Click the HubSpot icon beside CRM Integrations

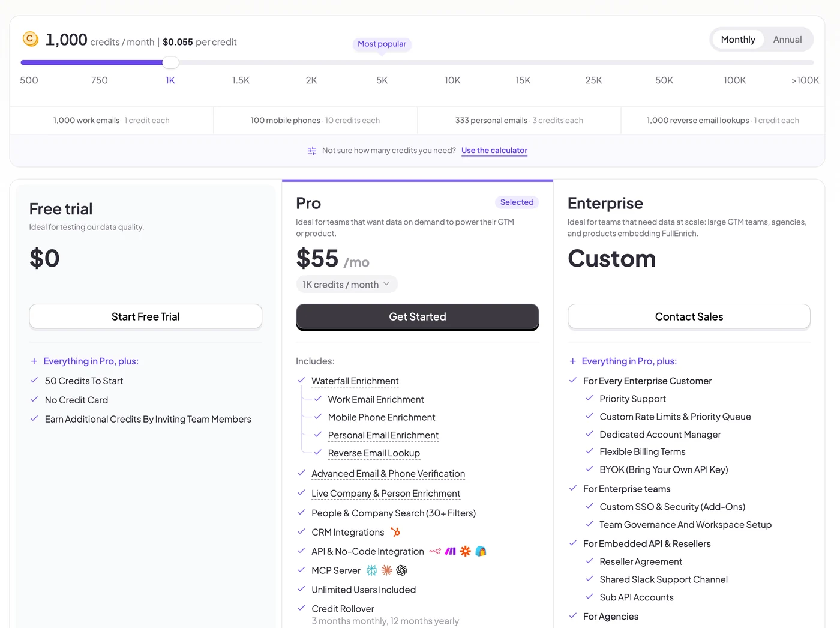395,532
